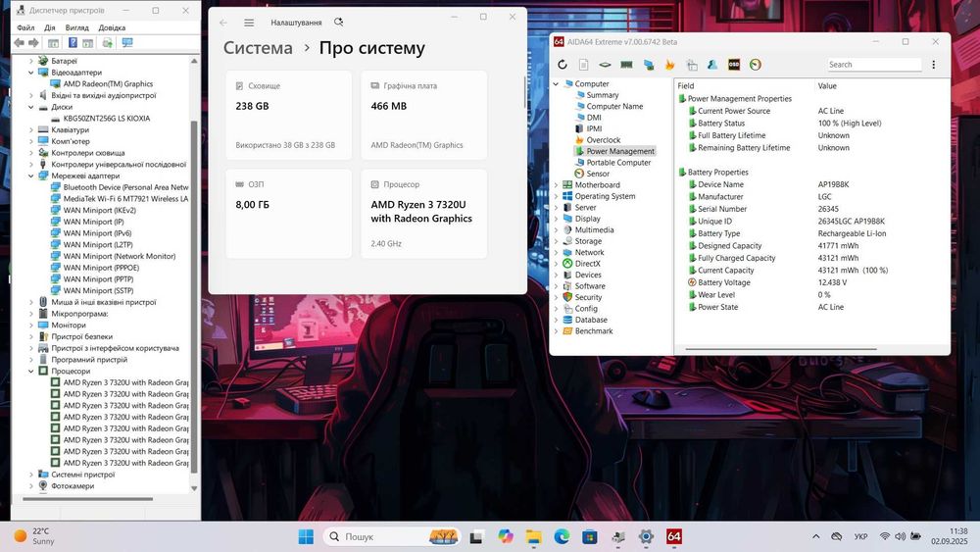Click the Settings window scrollbar thumb
980x552 pixels.
pos(524,92)
